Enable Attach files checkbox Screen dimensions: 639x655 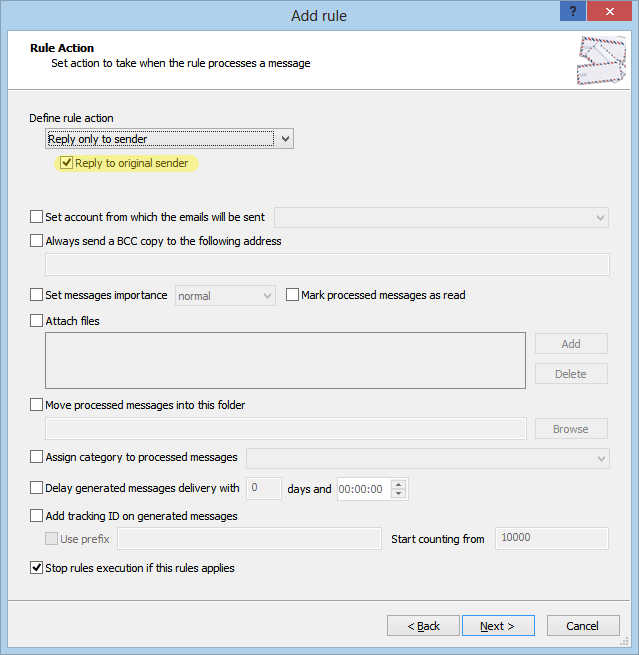coord(36,321)
